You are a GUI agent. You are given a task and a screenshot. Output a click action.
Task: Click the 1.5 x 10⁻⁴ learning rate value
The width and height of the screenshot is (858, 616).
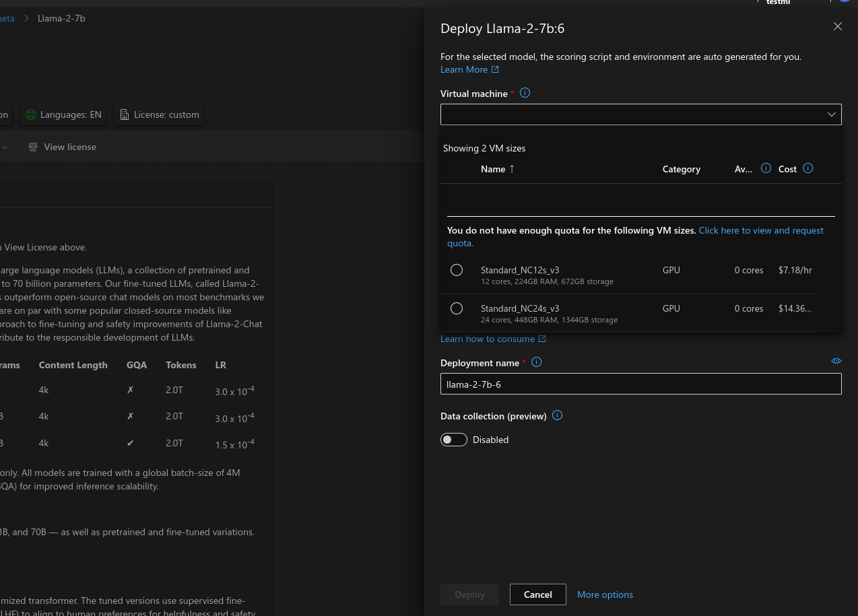click(x=234, y=444)
